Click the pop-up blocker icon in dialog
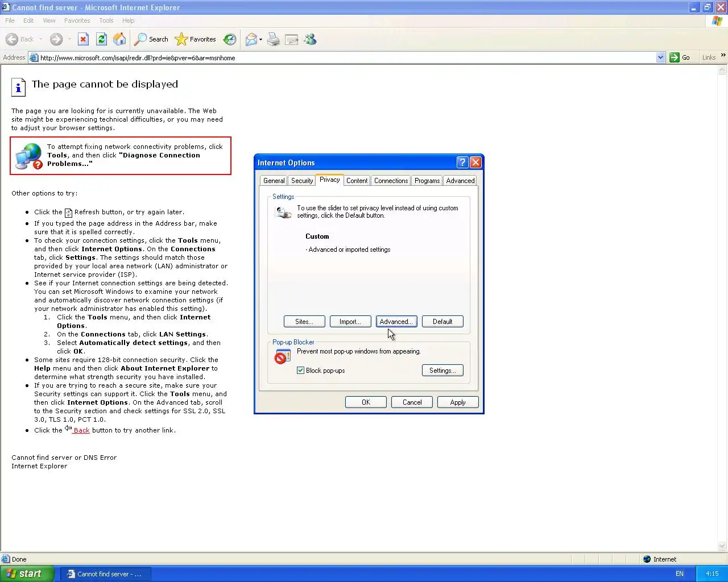This screenshot has width=728, height=582. (282, 356)
